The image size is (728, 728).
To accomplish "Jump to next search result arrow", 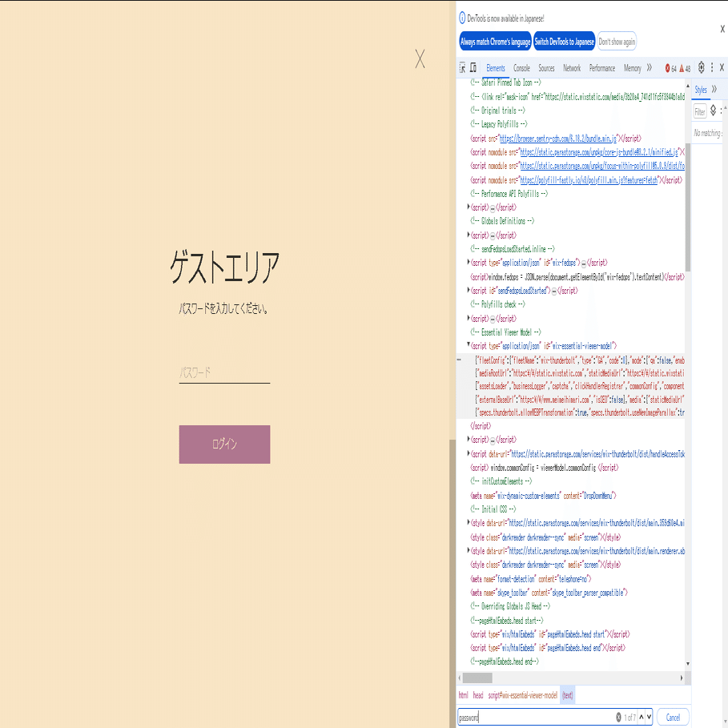I will point(649,717).
